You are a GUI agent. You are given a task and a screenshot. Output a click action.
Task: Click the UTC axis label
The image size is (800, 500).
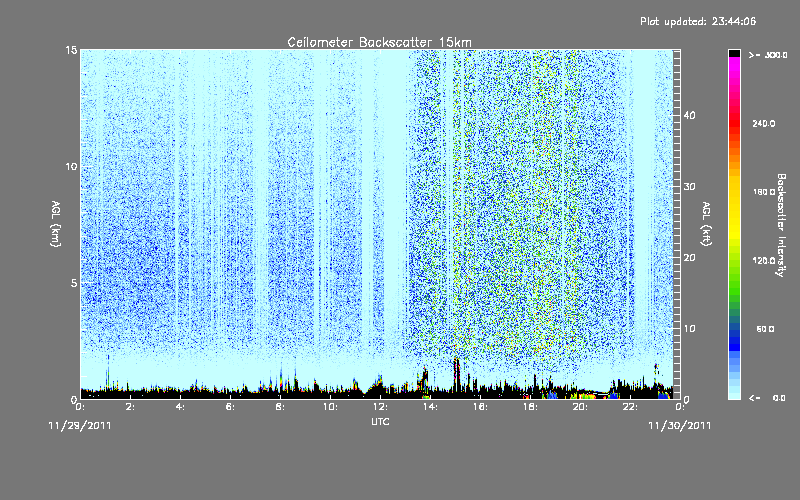point(380,421)
